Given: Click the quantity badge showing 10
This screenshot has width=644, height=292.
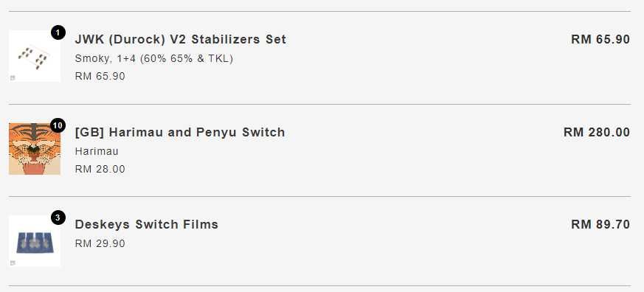Looking at the screenshot, I should 58,125.
